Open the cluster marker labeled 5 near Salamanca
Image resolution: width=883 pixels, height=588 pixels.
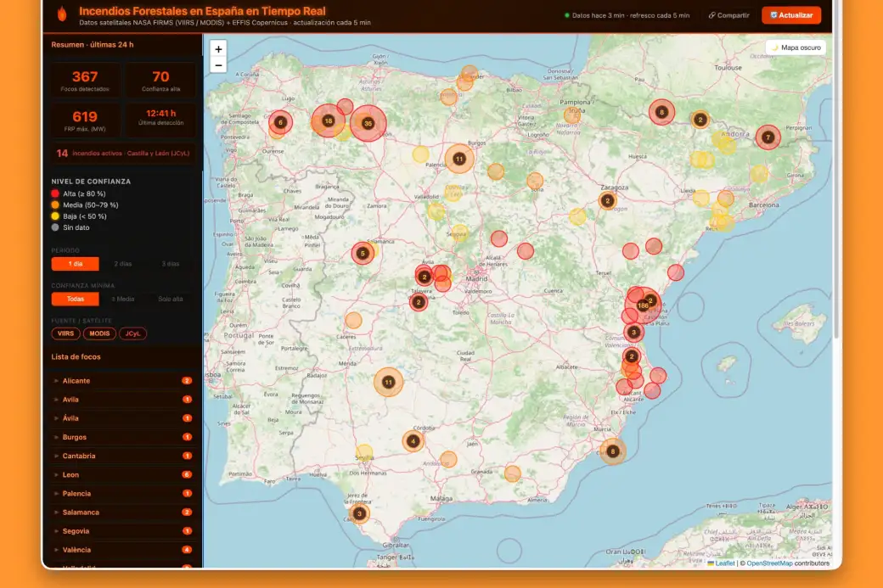click(x=363, y=253)
